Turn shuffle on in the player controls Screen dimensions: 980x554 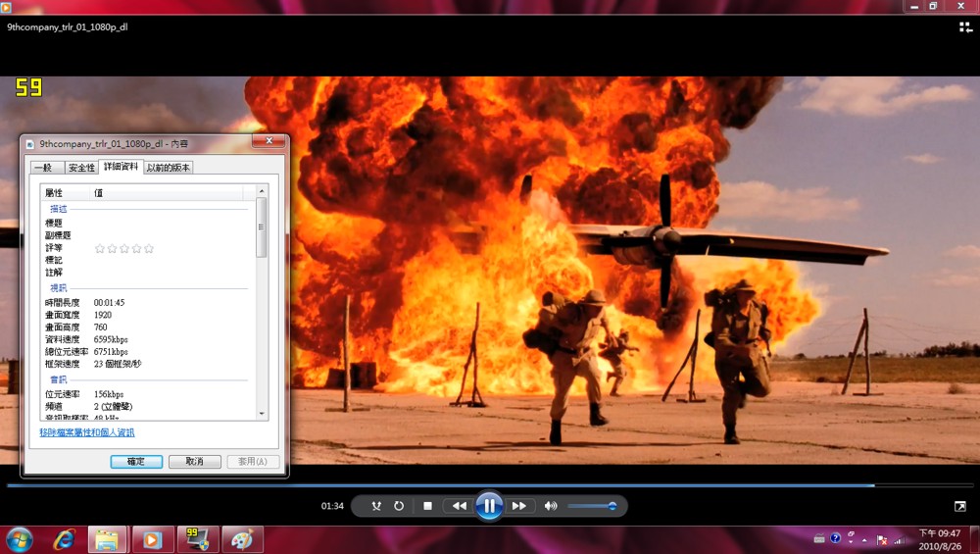point(375,506)
